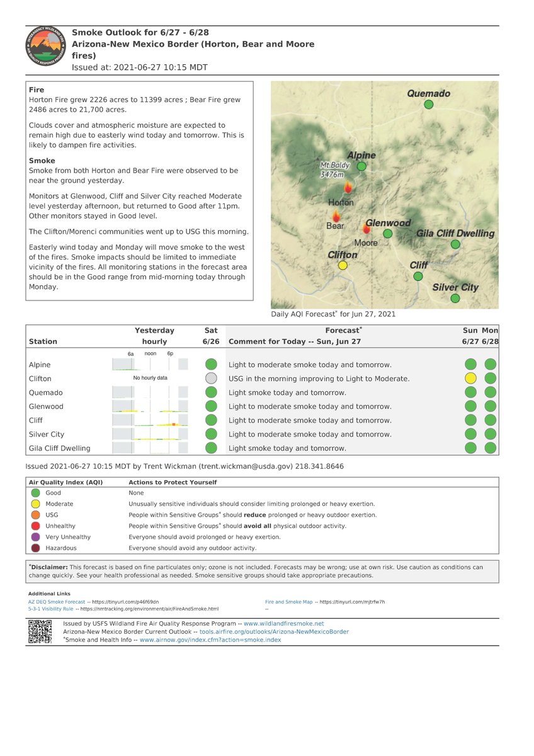This screenshot has width=534, height=756.
Task: Click the Unhealthy red swatch in AQI legend
Action: point(35,525)
